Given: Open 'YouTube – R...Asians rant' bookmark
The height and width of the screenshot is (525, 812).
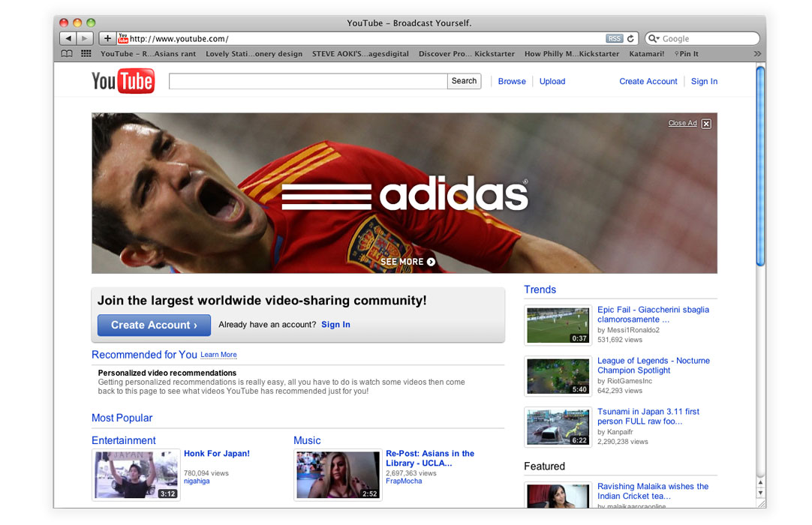Looking at the screenshot, I should pyautogui.click(x=148, y=53).
